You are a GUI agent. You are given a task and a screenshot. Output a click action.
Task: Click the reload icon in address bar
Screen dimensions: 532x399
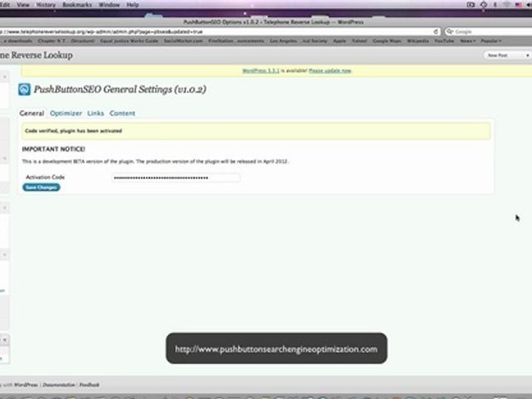[x=436, y=32]
